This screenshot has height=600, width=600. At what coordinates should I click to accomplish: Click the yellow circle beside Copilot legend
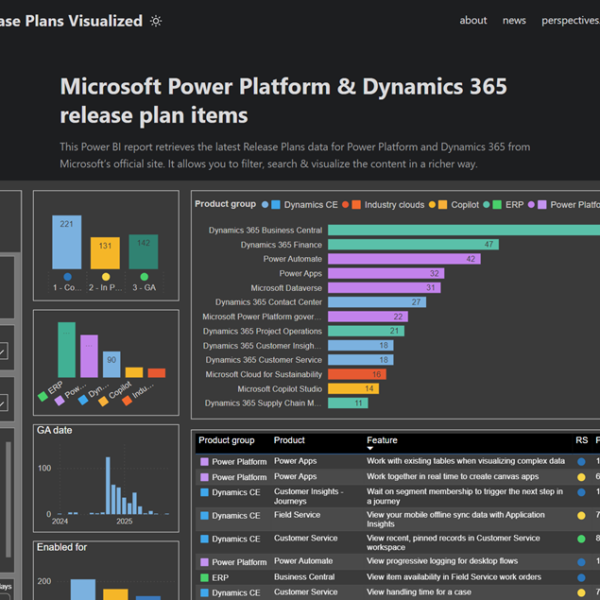tap(432, 205)
